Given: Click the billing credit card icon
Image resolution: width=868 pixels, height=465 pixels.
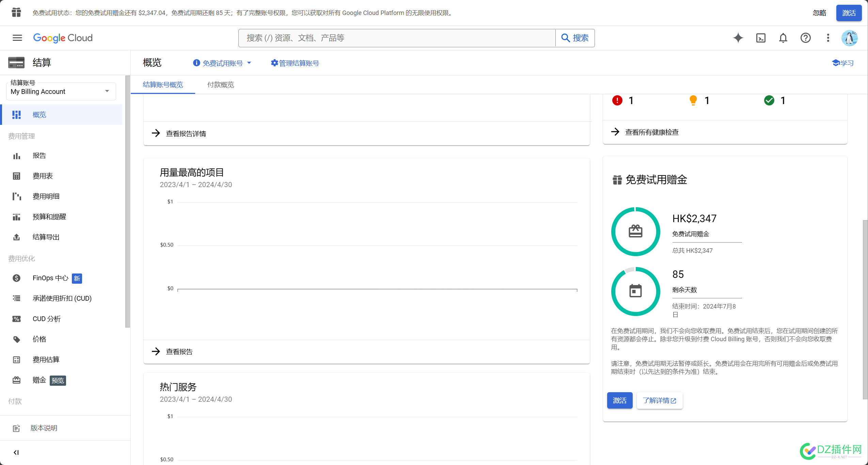Looking at the screenshot, I should point(16,63).
